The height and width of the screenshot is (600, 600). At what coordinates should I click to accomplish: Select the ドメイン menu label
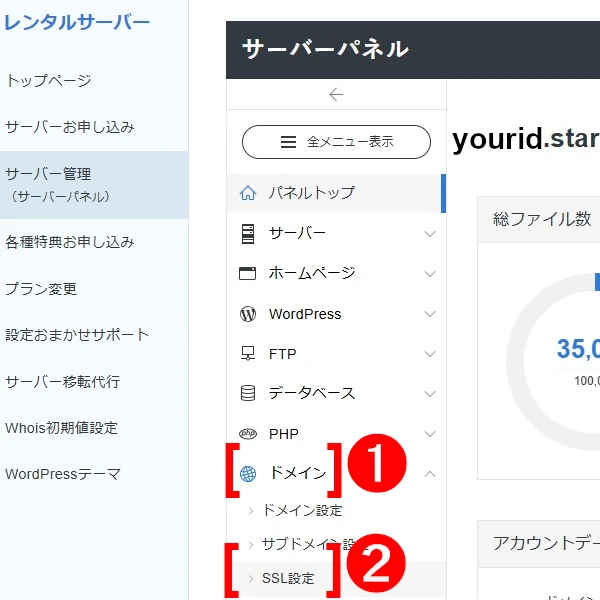coord(298,473)
